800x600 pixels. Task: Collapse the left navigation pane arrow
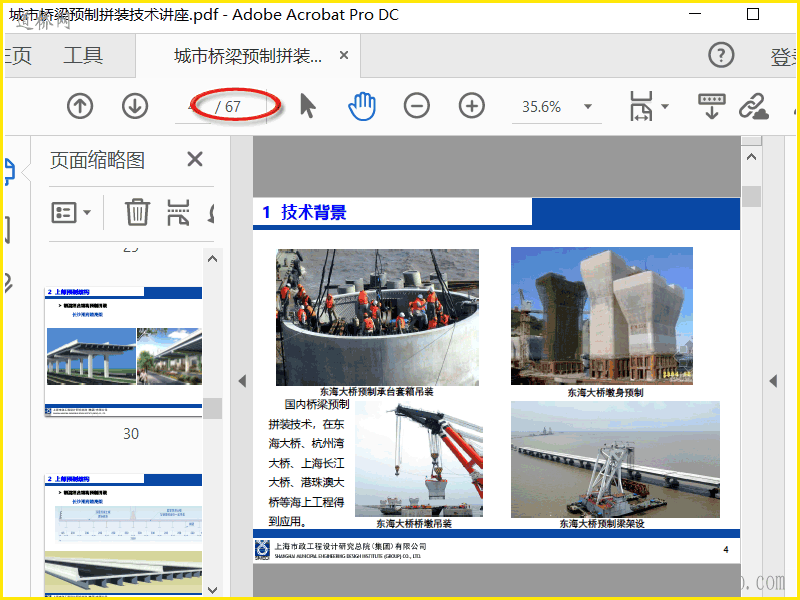(x=242, y=381)
